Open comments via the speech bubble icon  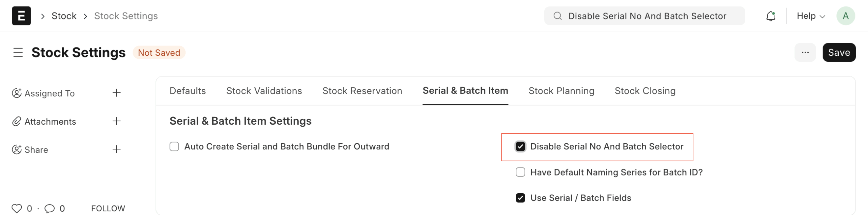click(x=50, y=208)
